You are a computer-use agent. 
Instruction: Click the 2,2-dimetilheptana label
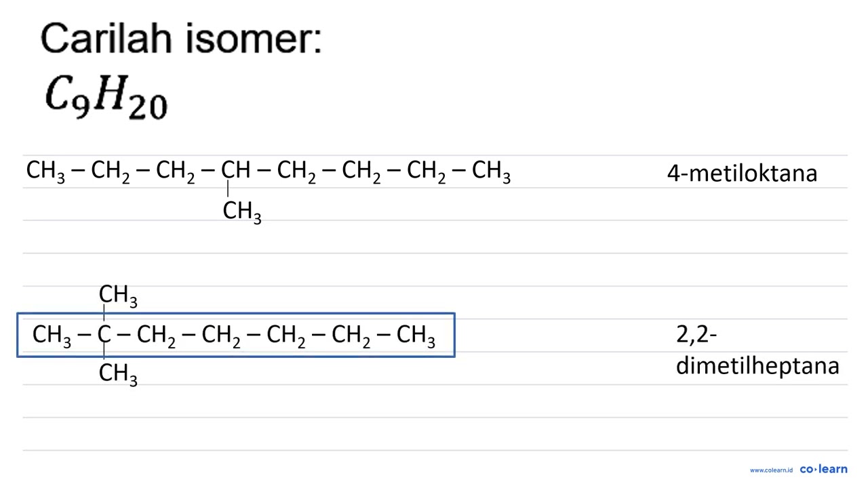(757, 350)
